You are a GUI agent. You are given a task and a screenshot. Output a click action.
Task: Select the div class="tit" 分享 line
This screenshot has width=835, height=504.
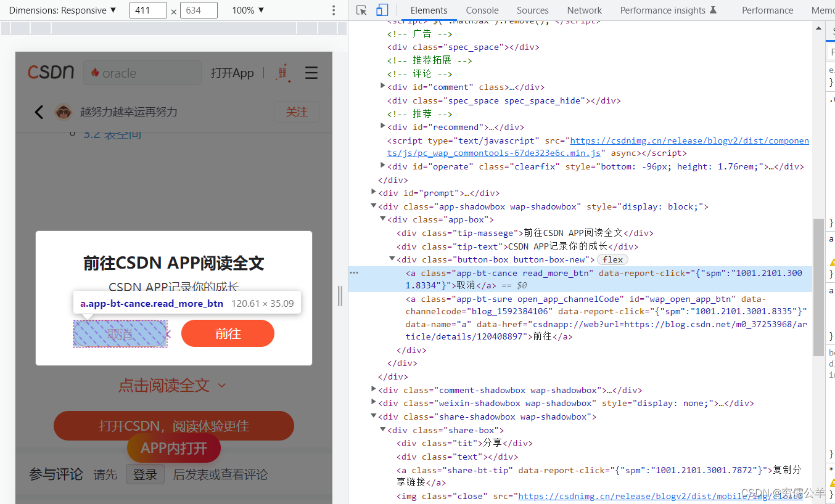pos(464,443)
